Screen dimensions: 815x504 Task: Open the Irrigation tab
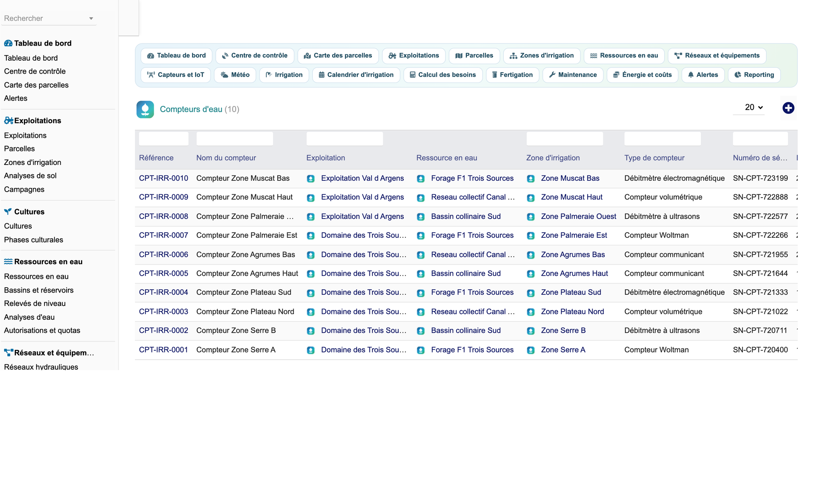point(284,75)
